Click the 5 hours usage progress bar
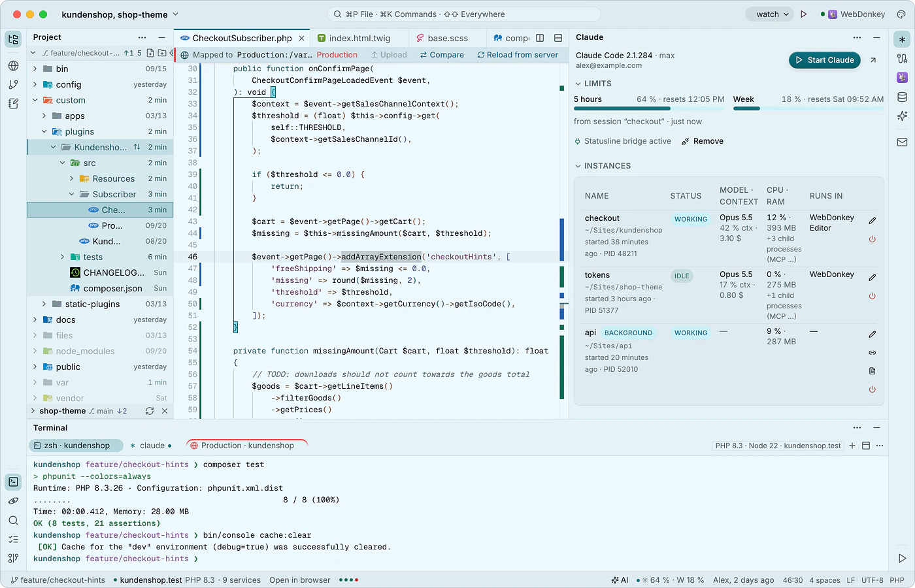The width and height of the screenshot is (915, 588). point(649,108)
